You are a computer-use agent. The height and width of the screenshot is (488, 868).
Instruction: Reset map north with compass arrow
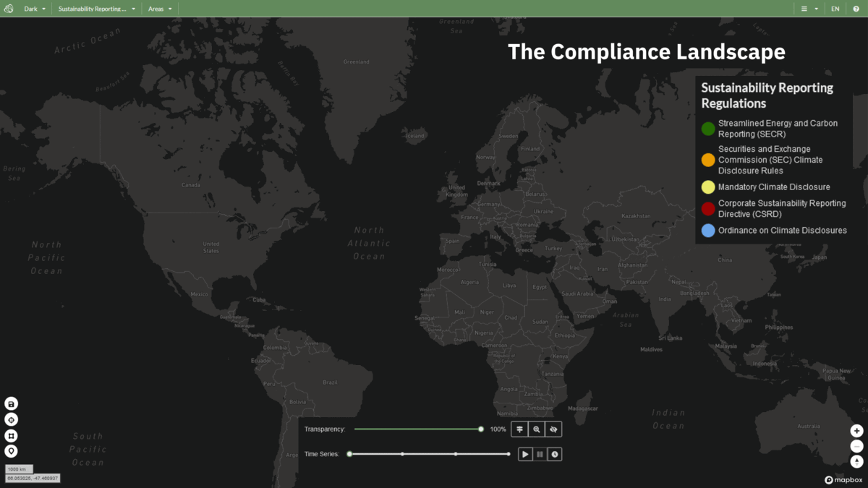(x=856, y=461)
